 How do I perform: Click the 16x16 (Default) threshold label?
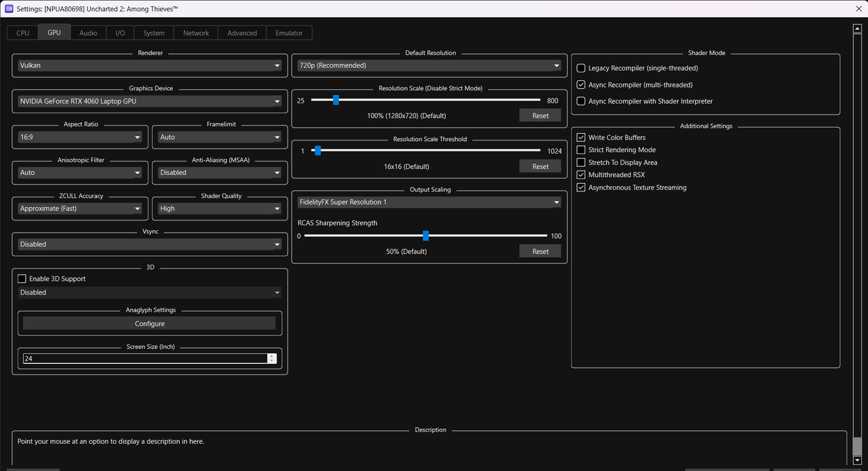[x=406, y=167]
